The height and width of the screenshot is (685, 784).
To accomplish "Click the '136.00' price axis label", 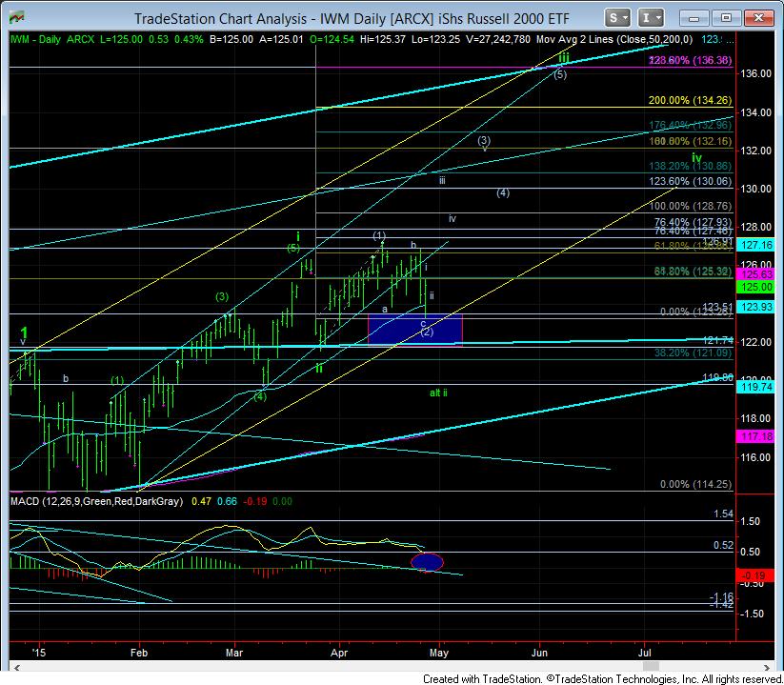I will [756, 73].
